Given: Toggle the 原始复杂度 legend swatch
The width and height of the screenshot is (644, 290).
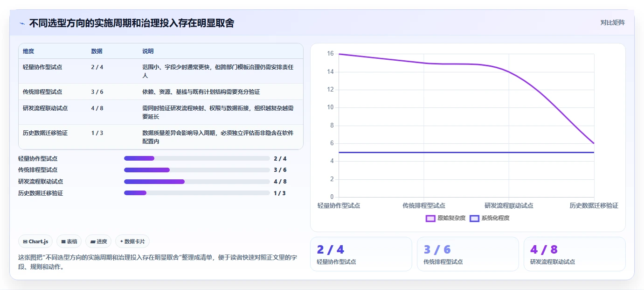Looking at the screenshot, I should point(430,218).
